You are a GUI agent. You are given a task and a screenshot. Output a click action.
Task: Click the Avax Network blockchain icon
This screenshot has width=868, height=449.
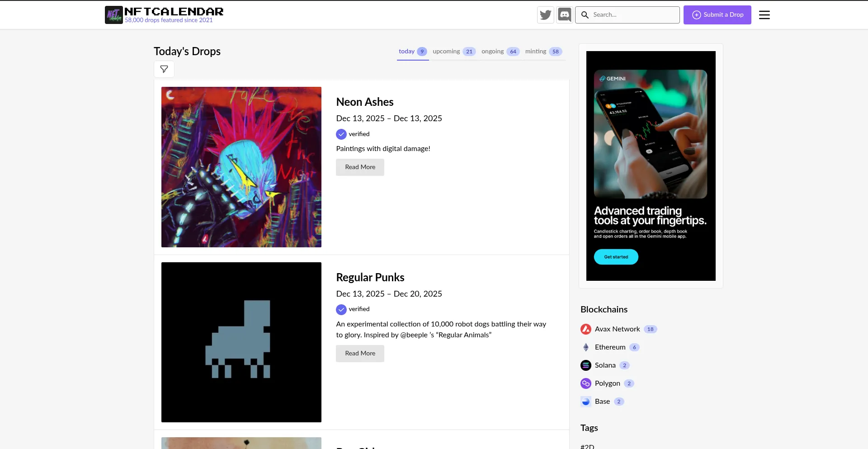coord(586,329)
